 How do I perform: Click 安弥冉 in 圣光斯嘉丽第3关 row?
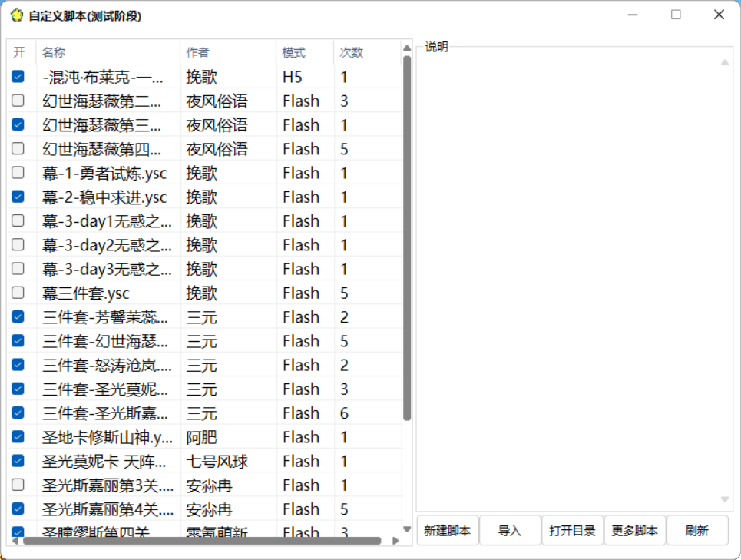point(210,485)
